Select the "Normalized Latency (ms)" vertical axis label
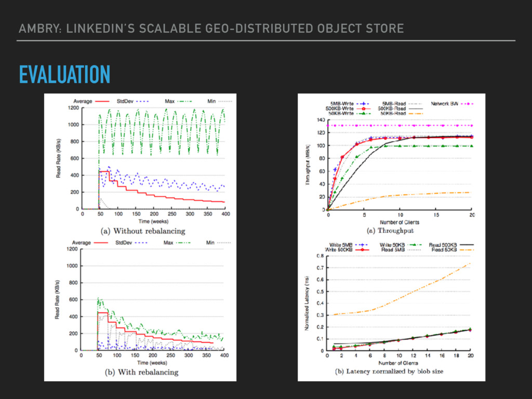Image resolution: width=532 pixels, height=399 pixels. pos(307,303)
